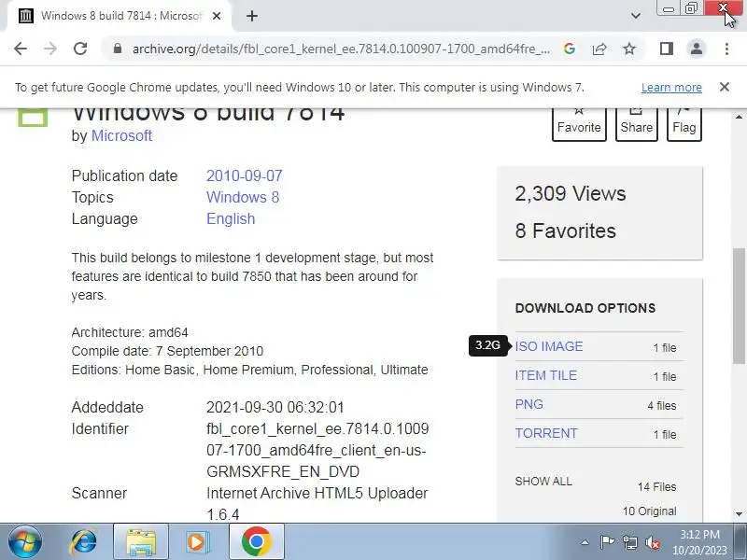Image resolution: width=747 pixels, height=560 pixels.
Task: Bookmark this page with star icon
Action: coord(629,49)
